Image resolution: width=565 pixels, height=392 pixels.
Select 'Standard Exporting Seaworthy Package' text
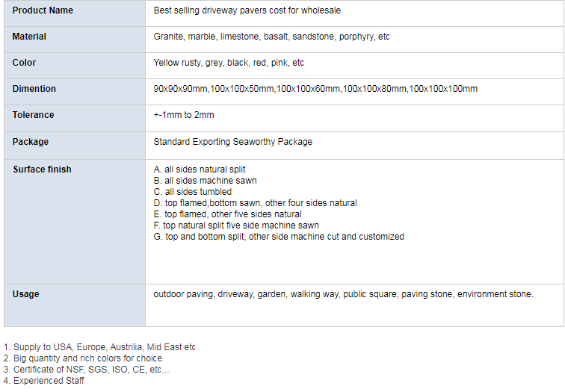click(232, 142)
